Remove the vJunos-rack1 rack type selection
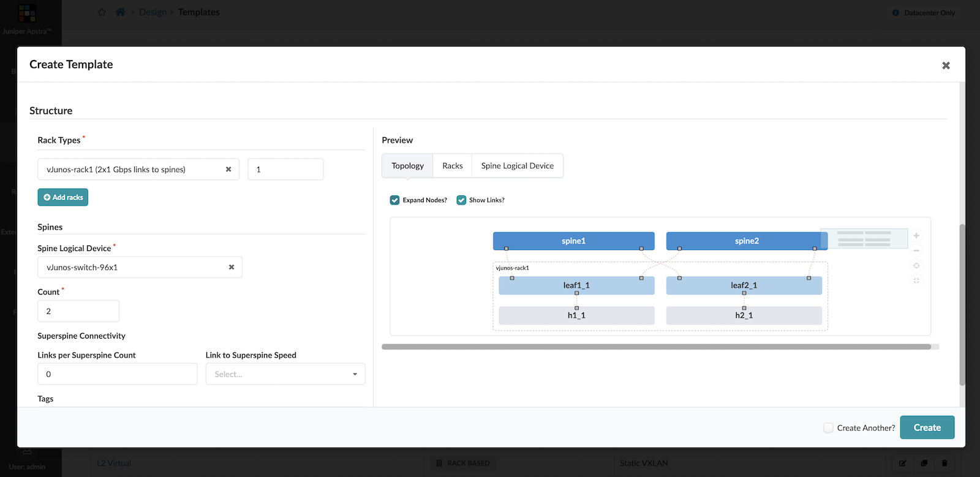The width and height of the screenshot is (980, 477). tap(228, 170)
